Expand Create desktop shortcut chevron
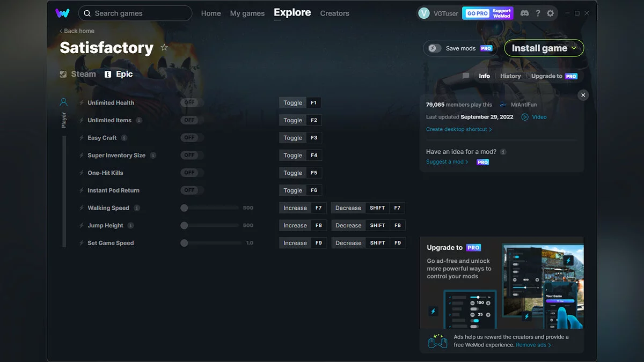Viewport: 644px width, 362px height. (491, 129)
